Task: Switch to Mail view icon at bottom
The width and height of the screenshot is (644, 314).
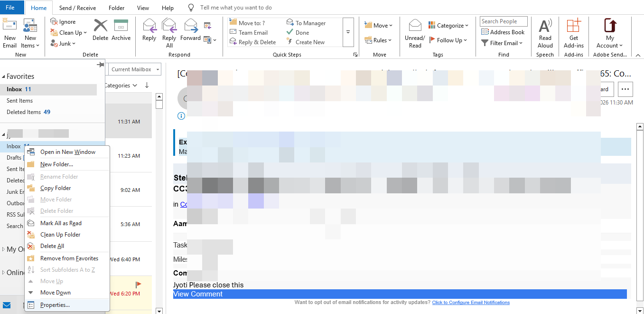Action: point(7,305)
